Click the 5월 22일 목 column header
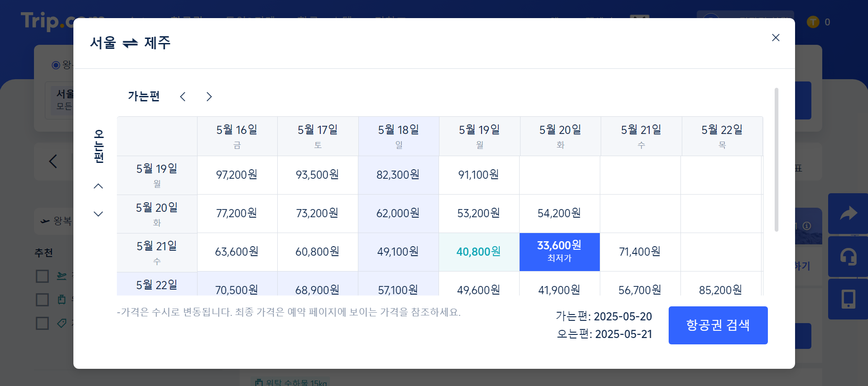Image resolution: width=868 pixels, height=386 pixels. pos(722,136)
